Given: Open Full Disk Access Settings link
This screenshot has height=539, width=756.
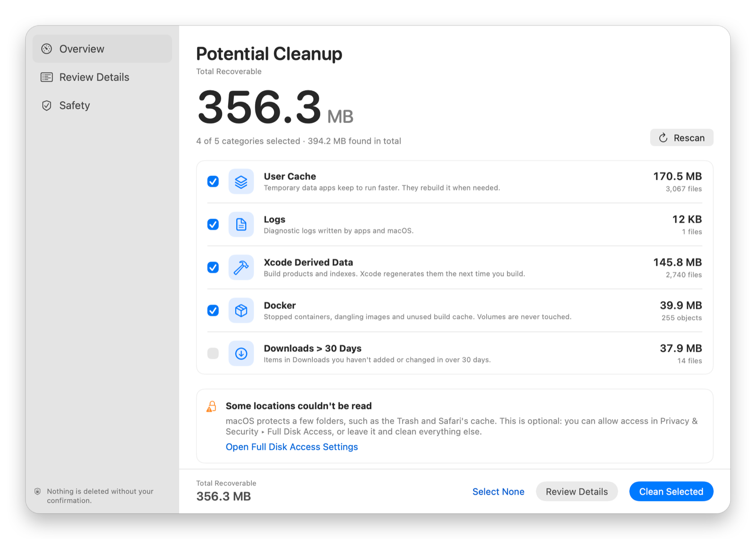Looking at the screenshot, I should (292, 447).
